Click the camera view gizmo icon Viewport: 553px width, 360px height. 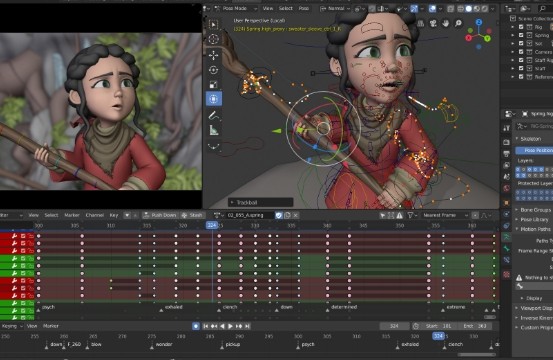tap(433, 23)
